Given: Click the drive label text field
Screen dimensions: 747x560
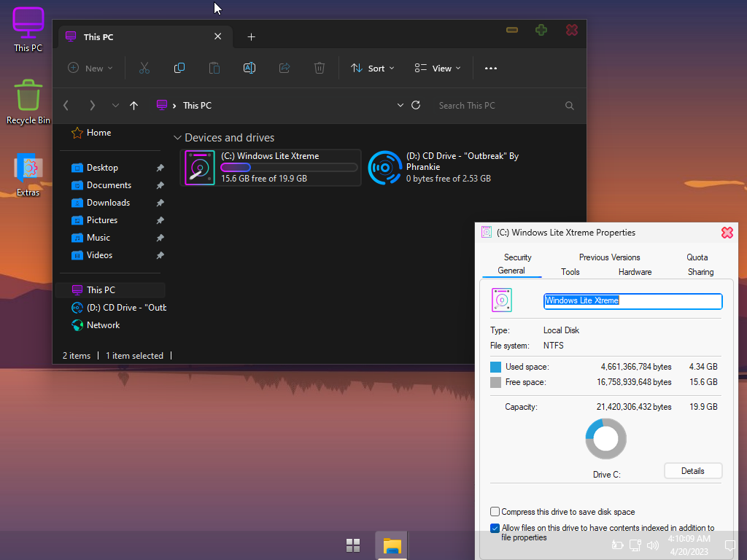Looking at the screenshot, I should (632, 301).
